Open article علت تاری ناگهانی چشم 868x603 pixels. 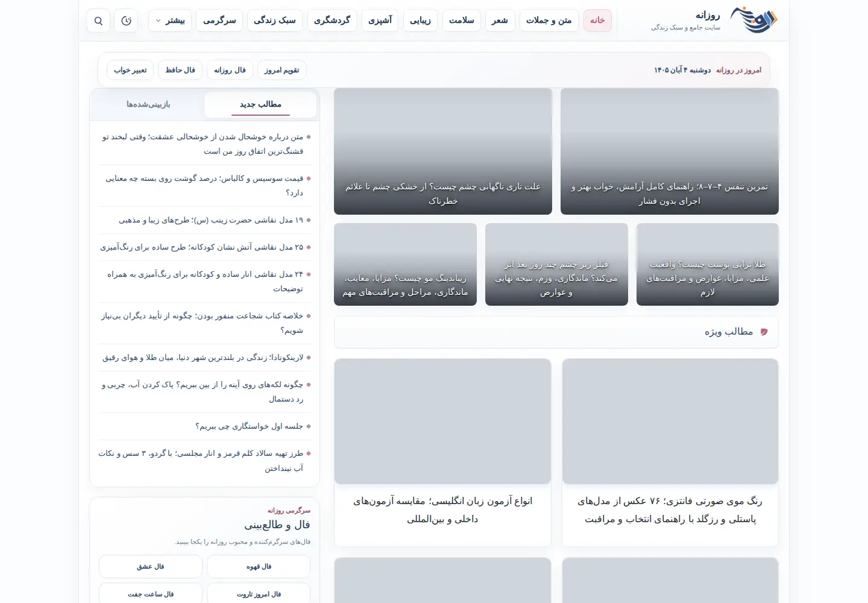pyautogui.click(x=443, y=151)
